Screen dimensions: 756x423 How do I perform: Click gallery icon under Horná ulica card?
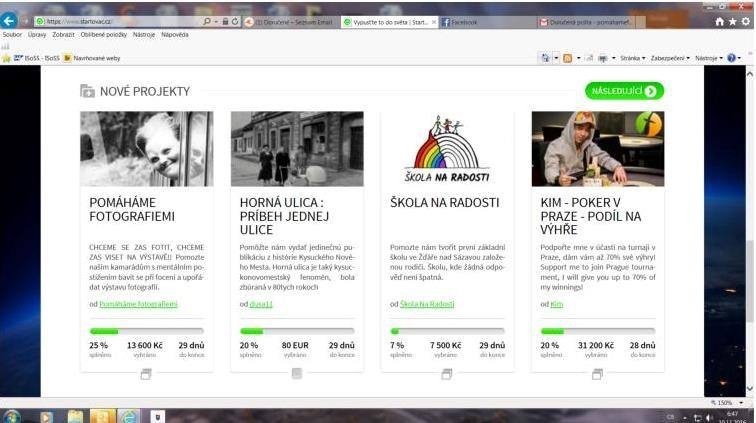297,373
